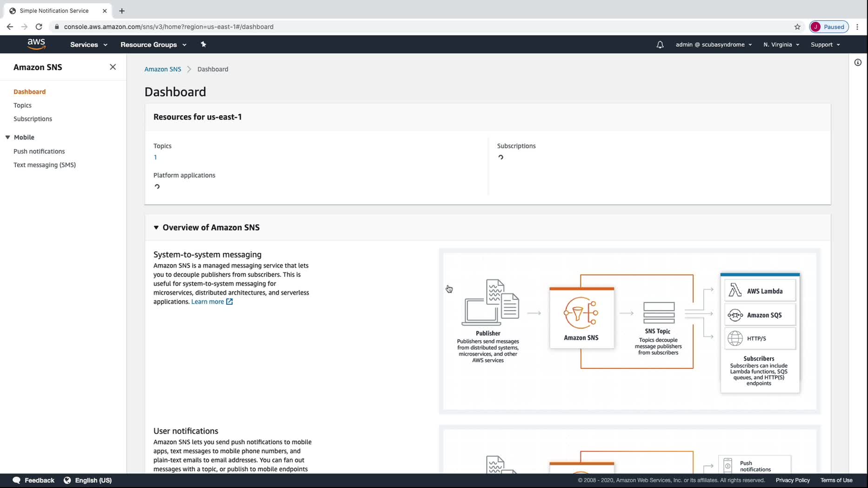This screenshot has height=488, width=868.
Task: Click the User notifications heading
Action: click(186, 431)
